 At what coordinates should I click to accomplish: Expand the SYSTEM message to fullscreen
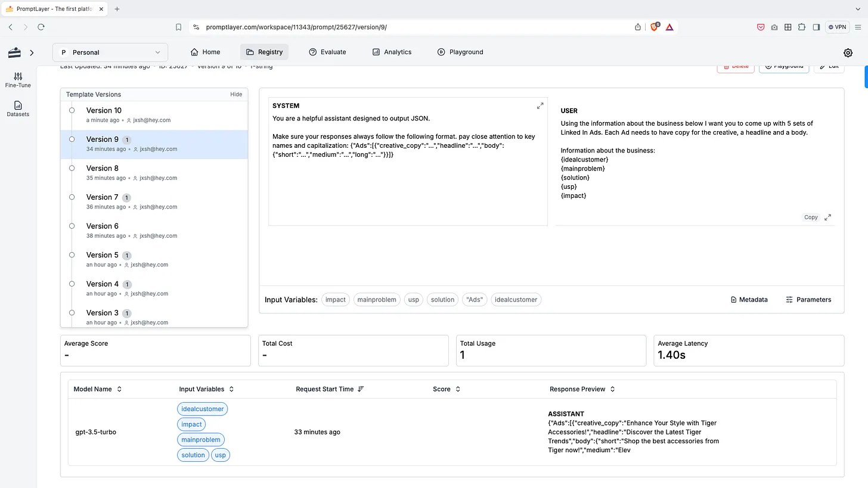(540, 105)
